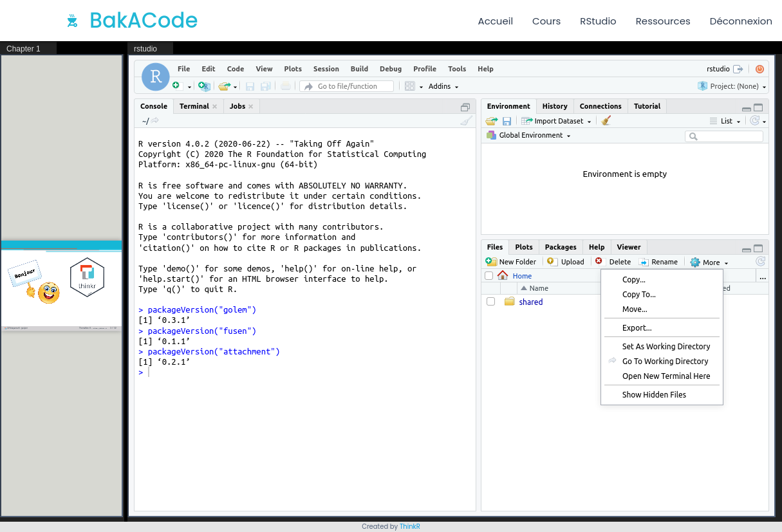Screen dimensions: 782x532
Task: Open the Ressources navigation link
Action: [x=663, y=21]
